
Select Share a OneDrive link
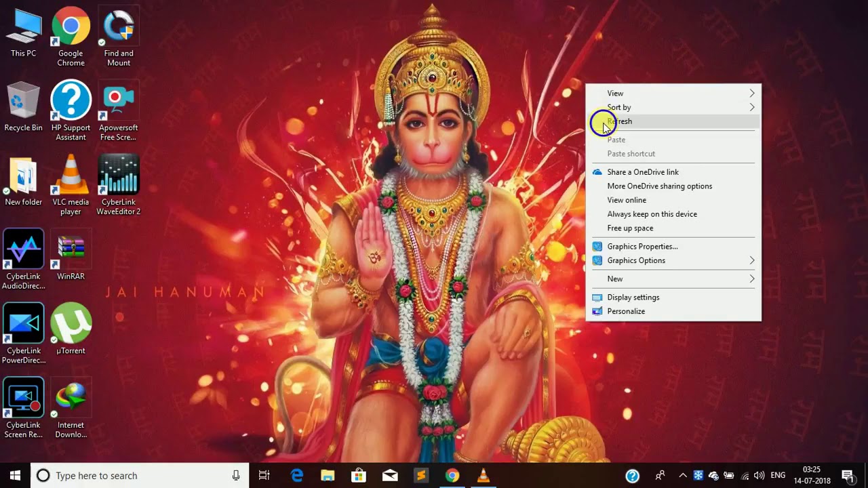(673, 172)
